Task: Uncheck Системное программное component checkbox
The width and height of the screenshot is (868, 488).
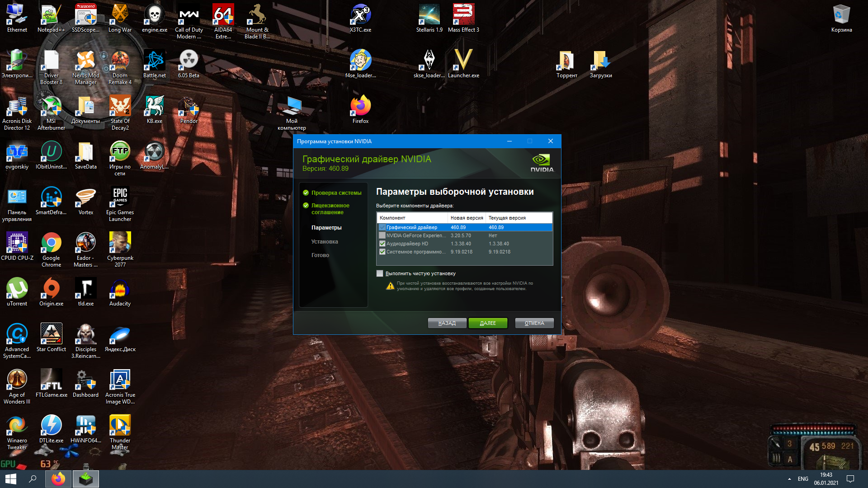Action: click(382, 252)
